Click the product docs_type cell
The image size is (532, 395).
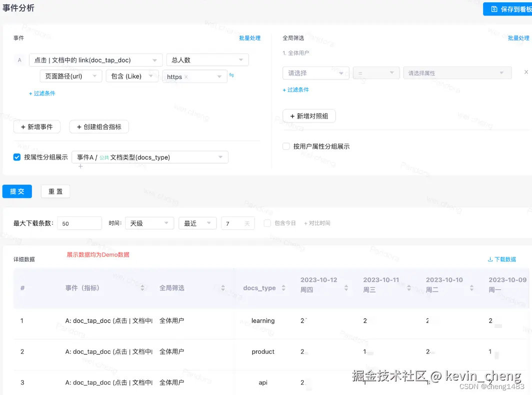pyautogui.click(x=263, y=351)
